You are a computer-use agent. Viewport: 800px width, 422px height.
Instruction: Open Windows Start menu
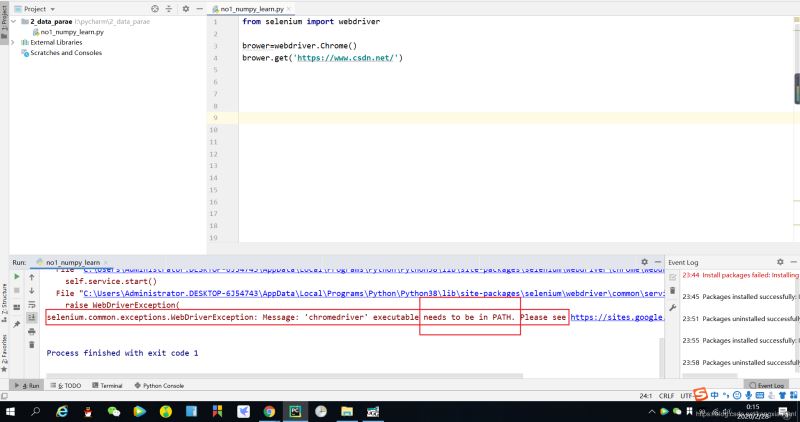coord(10,411)
